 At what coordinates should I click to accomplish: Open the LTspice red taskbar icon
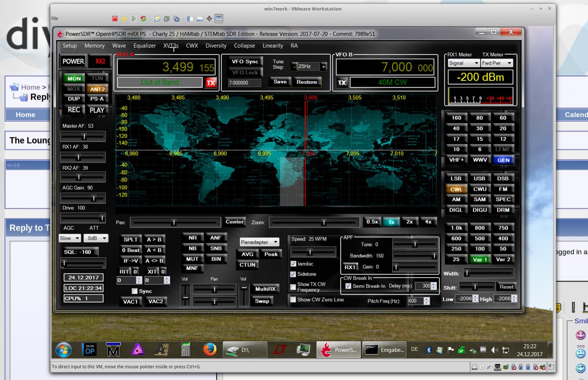tap(280, 350)
